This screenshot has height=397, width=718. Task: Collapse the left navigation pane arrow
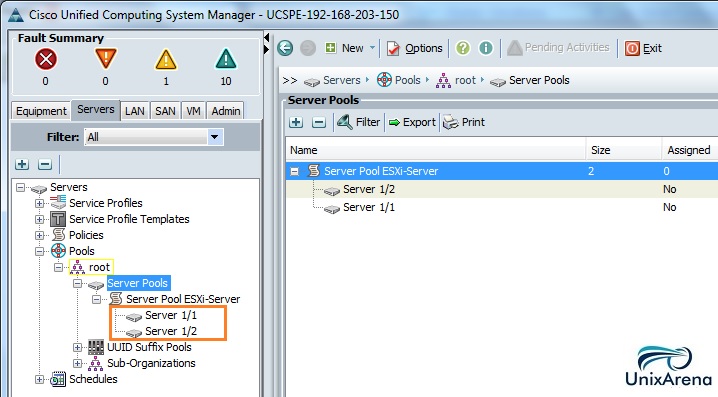267,37
